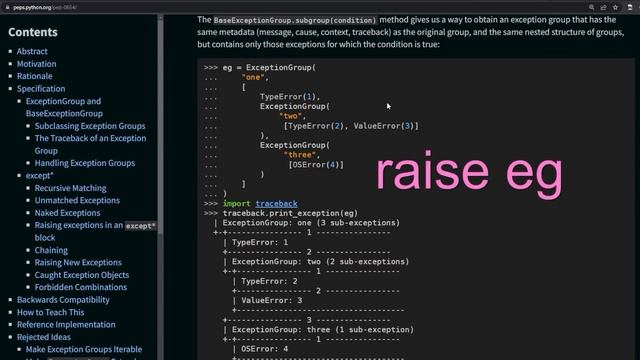Open Forbidden Combinations link

(x=81, y=287)
